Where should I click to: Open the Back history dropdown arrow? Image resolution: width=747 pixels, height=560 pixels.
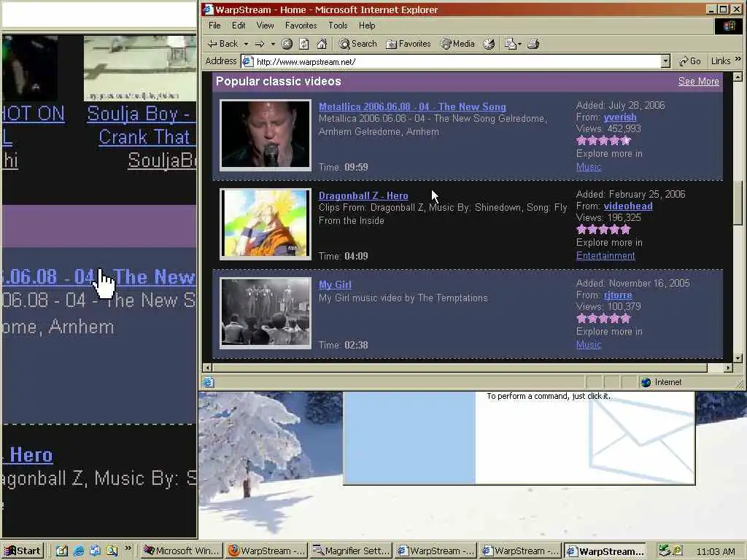coord(247,44)
